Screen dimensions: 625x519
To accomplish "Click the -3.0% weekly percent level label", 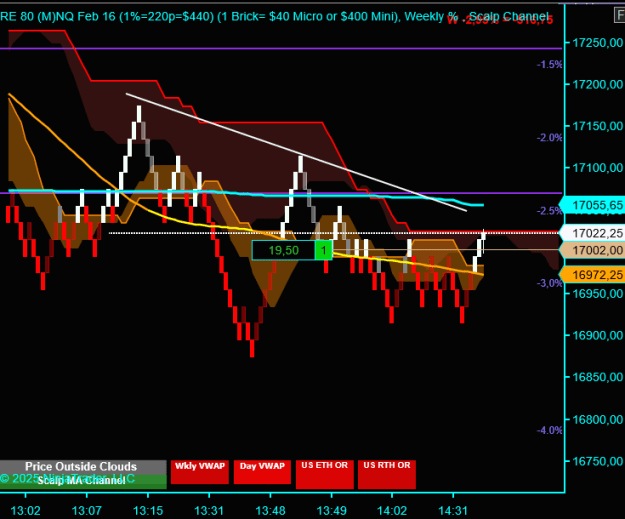I will point(550,283).
